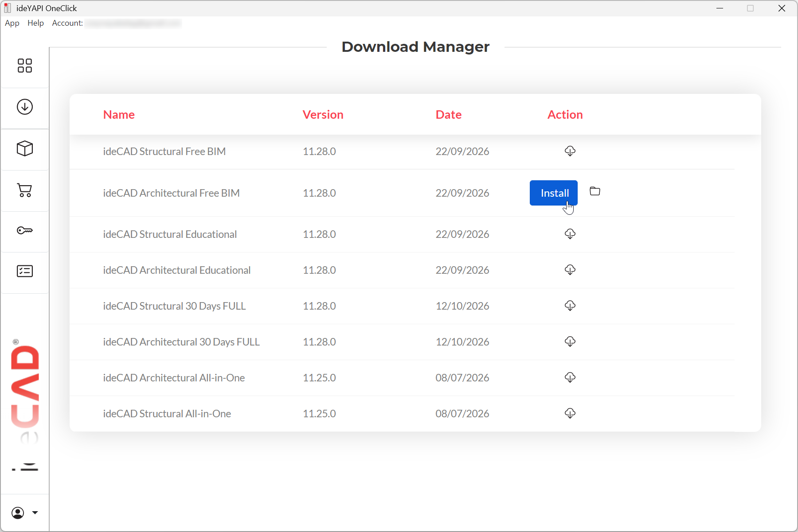Select ideCAD Architectural All-in-One name
Viewport: 798px width, 532px height.
[x=174, y=378]
